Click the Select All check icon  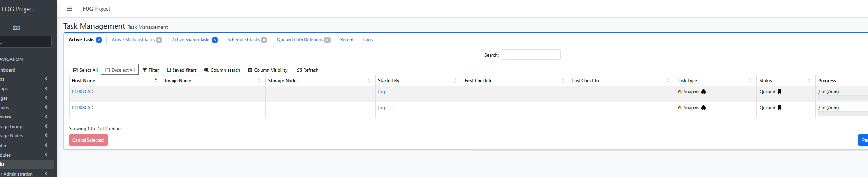pyautogui.click(x=75, y=70)
